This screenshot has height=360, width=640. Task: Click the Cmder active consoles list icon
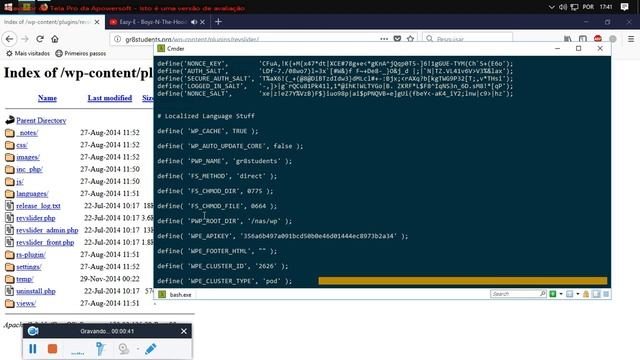pyautogui.click(x=569, y=294)
